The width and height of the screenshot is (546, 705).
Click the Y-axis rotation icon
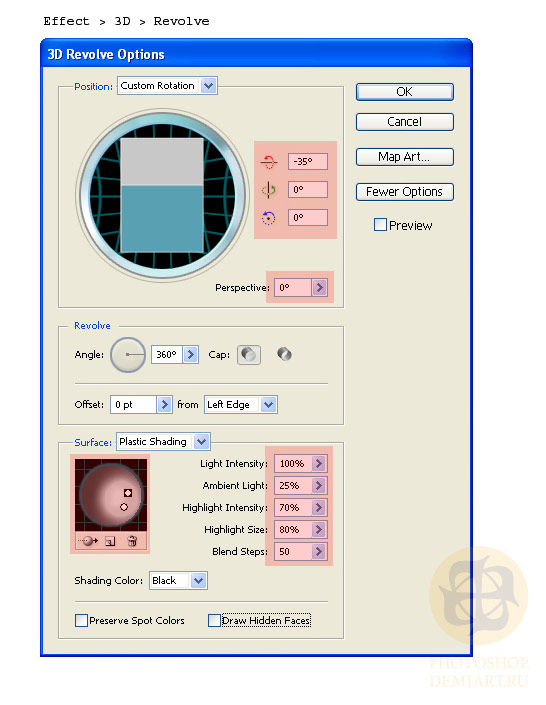click(x=269, y=190)
